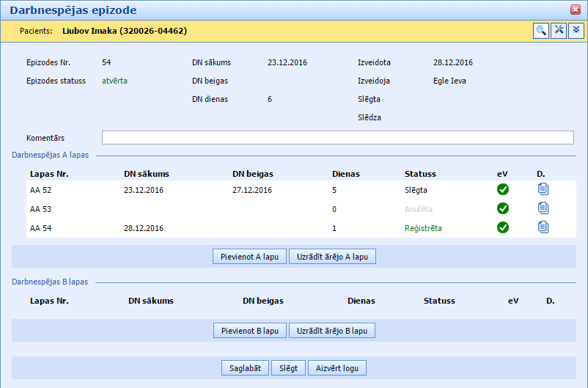Screen dimensions: 588x388
Task: Click the green eV checkmark for AA 54
Action: (503, 227)
